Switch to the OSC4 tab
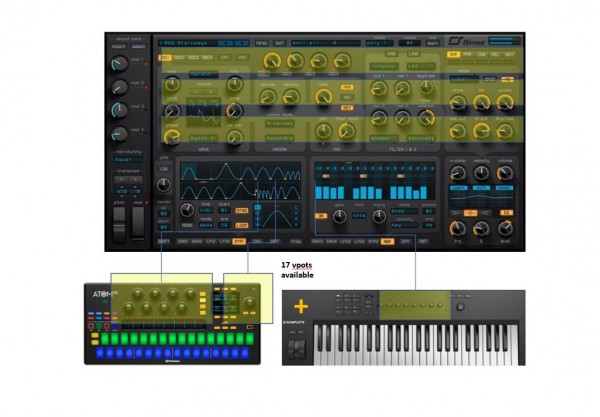600x417 pixels. pos(207,58)
